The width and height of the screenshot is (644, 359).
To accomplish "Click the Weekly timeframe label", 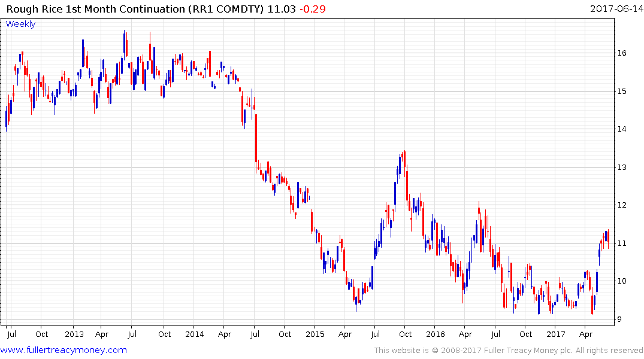I will (x=20, y=24).
